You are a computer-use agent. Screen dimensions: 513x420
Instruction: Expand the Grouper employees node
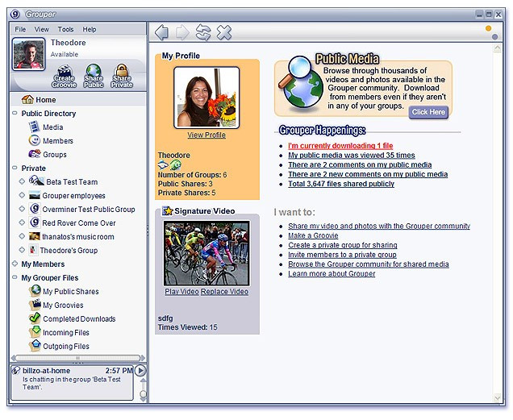22,195
